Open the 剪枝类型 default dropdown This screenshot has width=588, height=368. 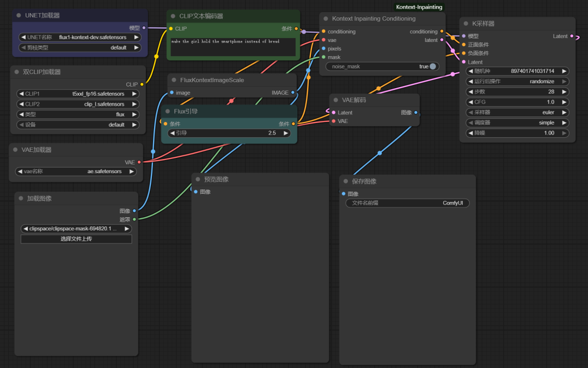pyautogui.click(x=80, y=48)
